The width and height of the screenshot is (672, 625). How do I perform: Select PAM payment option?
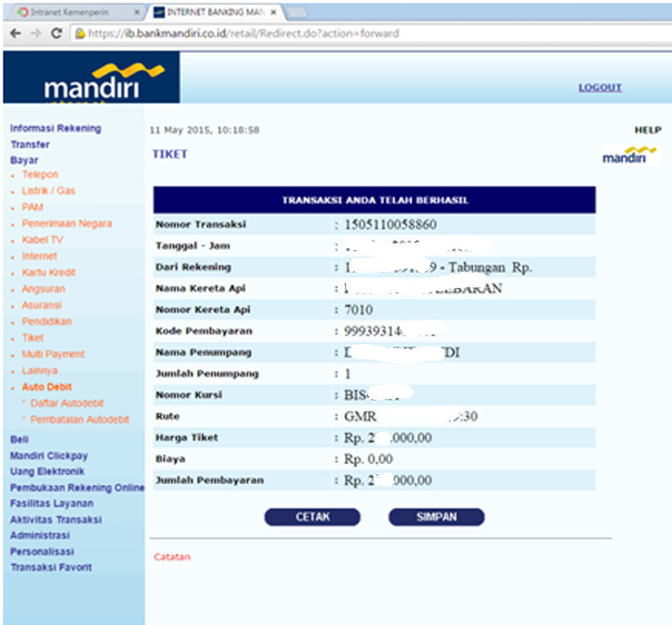click(x=33, y=207)
